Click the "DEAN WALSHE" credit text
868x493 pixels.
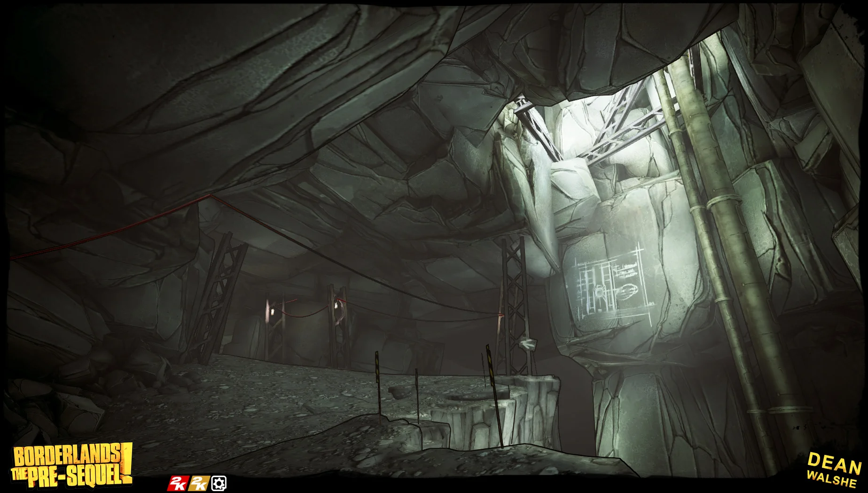point(834,469)
